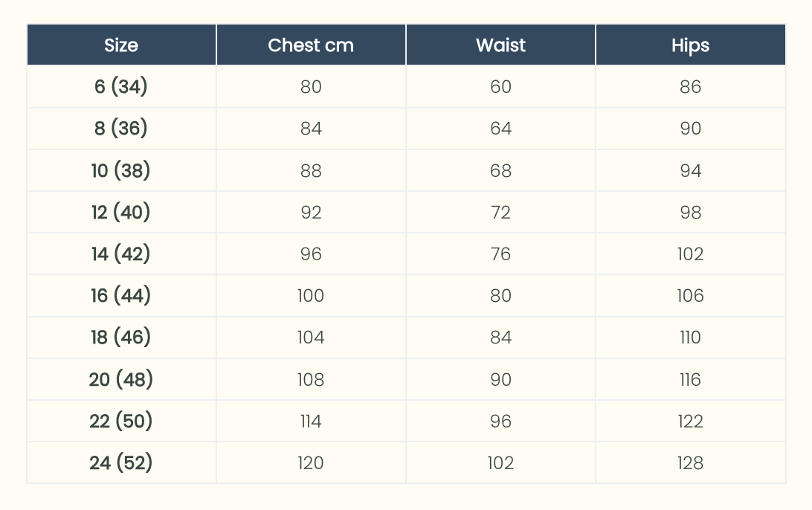Select hips value 128 in the last row
The height and width of the screenshot is (510, 812).
tap(690, 463)
